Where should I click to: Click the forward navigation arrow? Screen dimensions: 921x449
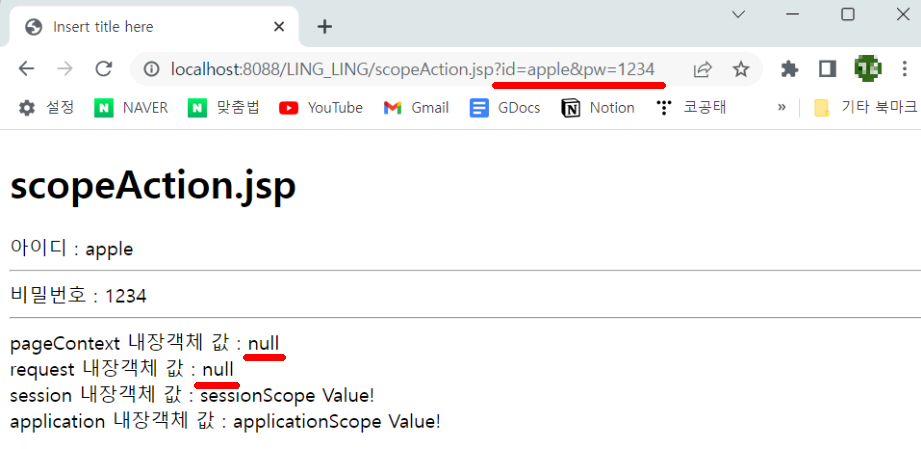65,69
